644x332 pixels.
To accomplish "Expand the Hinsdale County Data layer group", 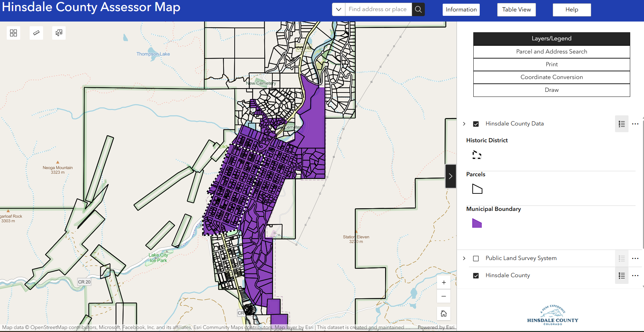I will (464, 124).
